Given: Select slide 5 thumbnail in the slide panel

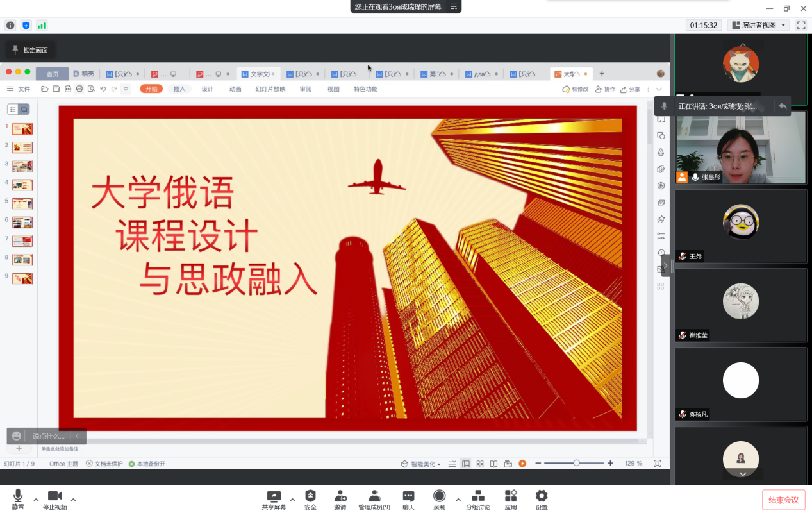Looking at the screenshot, I should click(x=22, y=204).
